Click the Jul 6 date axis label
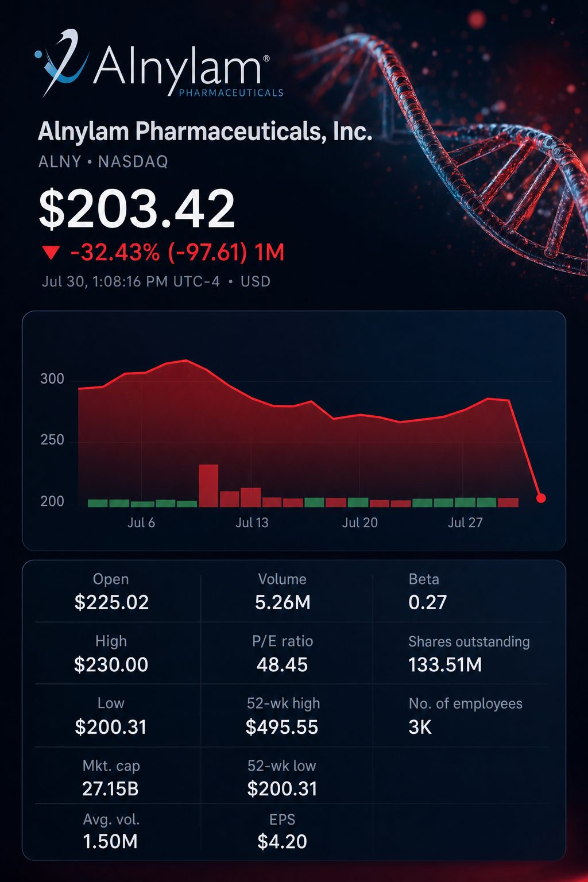588x882 pixels. [141, 523]
